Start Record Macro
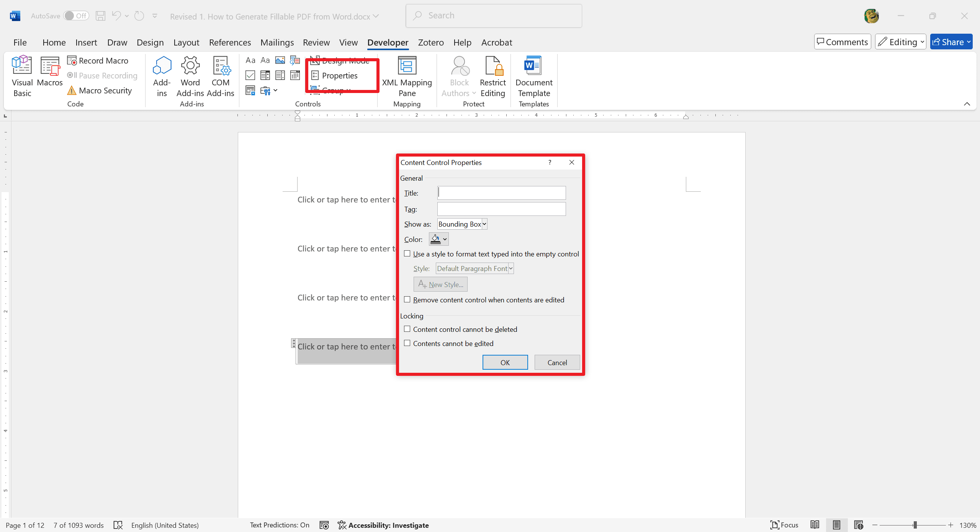The image size is (980, 532). click(98, 60)
